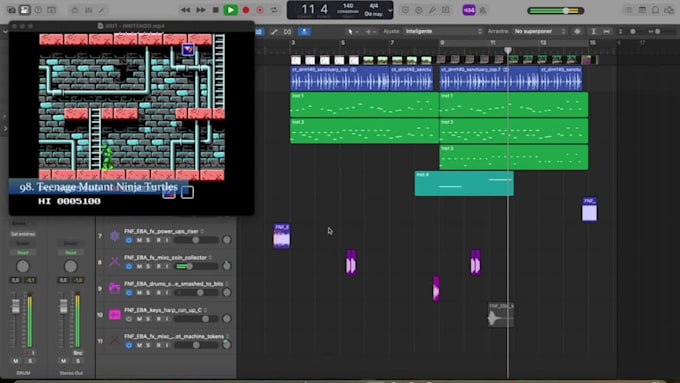Click the Bnc bounce button
680x383 pixels.
(x=78, y=353)
